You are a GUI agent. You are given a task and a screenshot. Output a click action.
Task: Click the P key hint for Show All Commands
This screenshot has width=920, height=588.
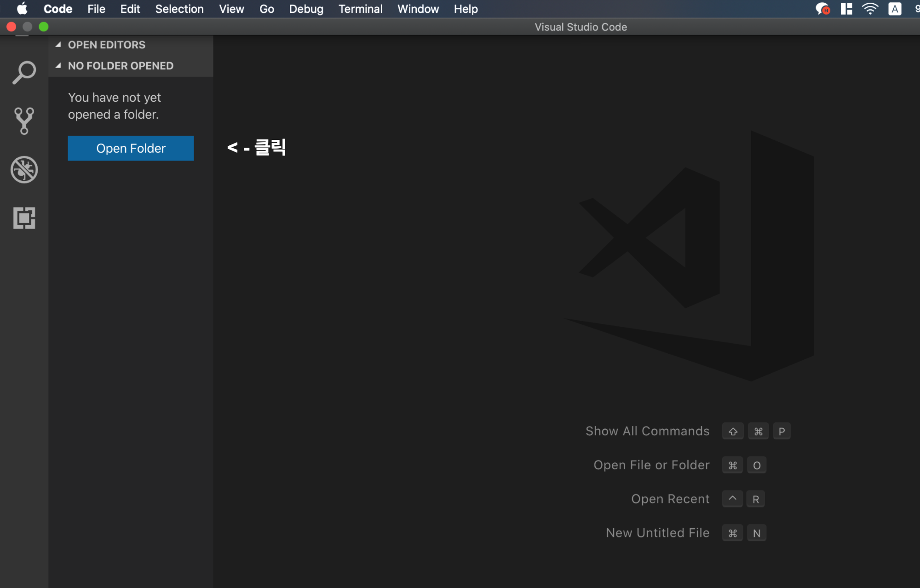coord(782,431)
